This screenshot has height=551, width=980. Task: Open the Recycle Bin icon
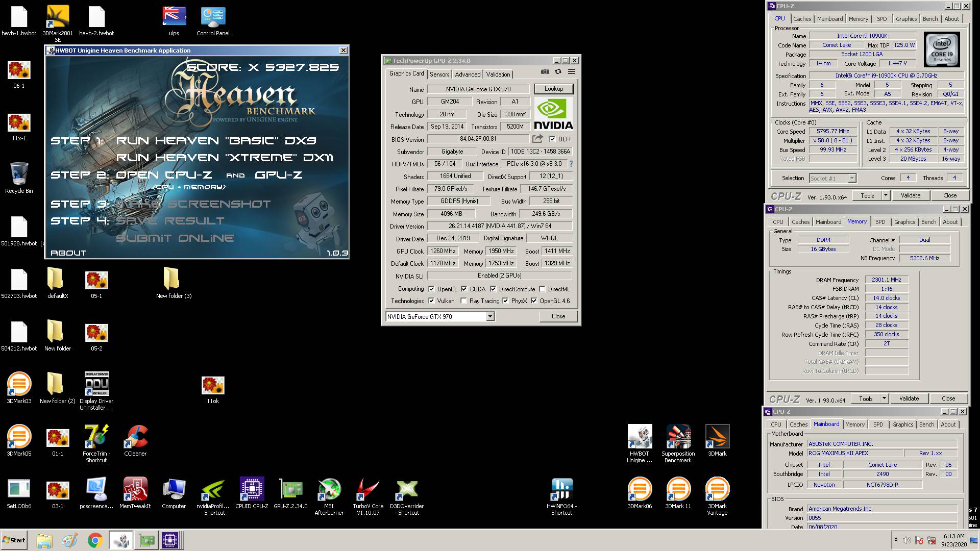19,178
